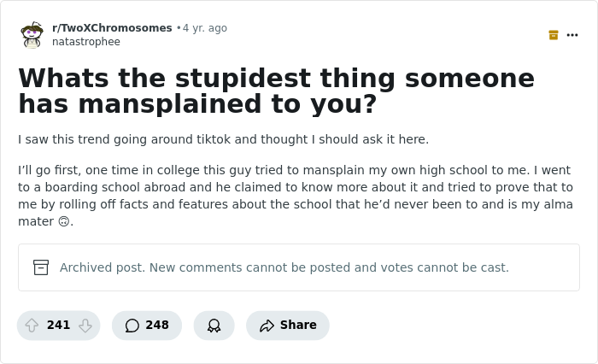Downvote the post
This screenshot has height=364, width=598.
(85, 326)
